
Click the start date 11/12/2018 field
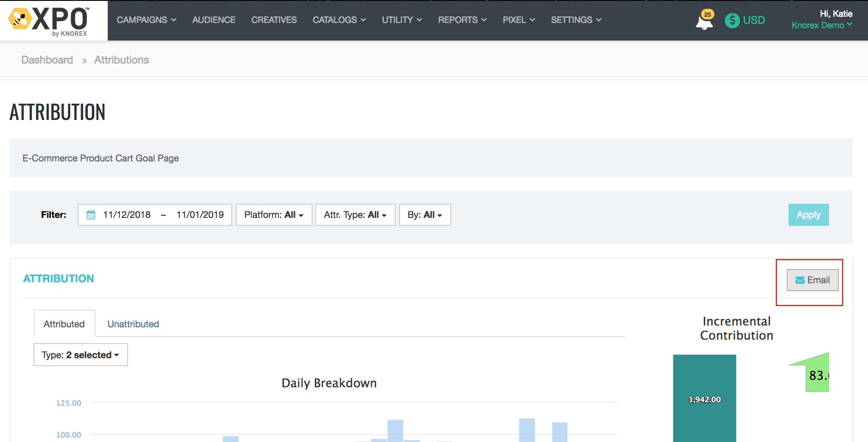click(127, 215)
